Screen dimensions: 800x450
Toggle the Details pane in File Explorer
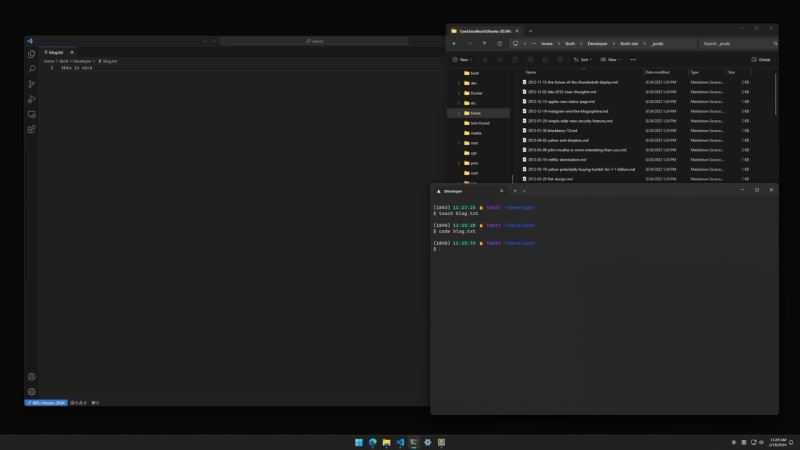pos(761,60)
